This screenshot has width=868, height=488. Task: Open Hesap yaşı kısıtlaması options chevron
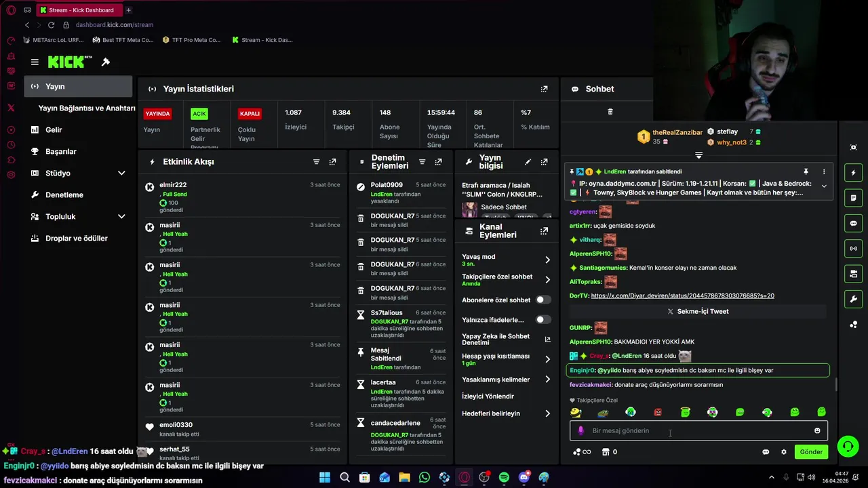coord(547,359)
